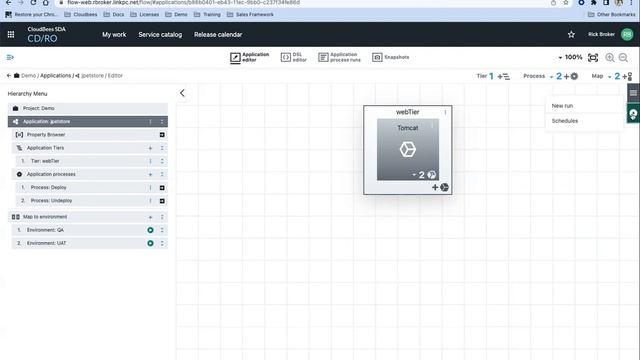
Task: Open right side panel list icon
Action: tap(633, 93)
